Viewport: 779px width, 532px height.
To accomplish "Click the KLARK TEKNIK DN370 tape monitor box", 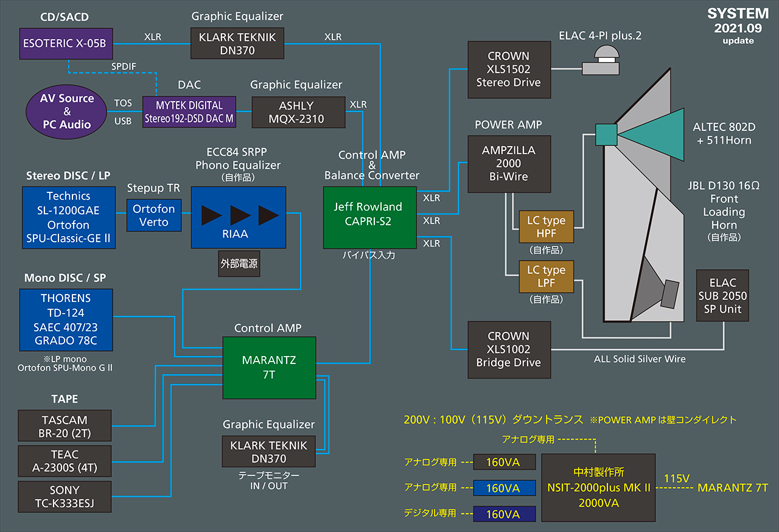I will (269, 452).
